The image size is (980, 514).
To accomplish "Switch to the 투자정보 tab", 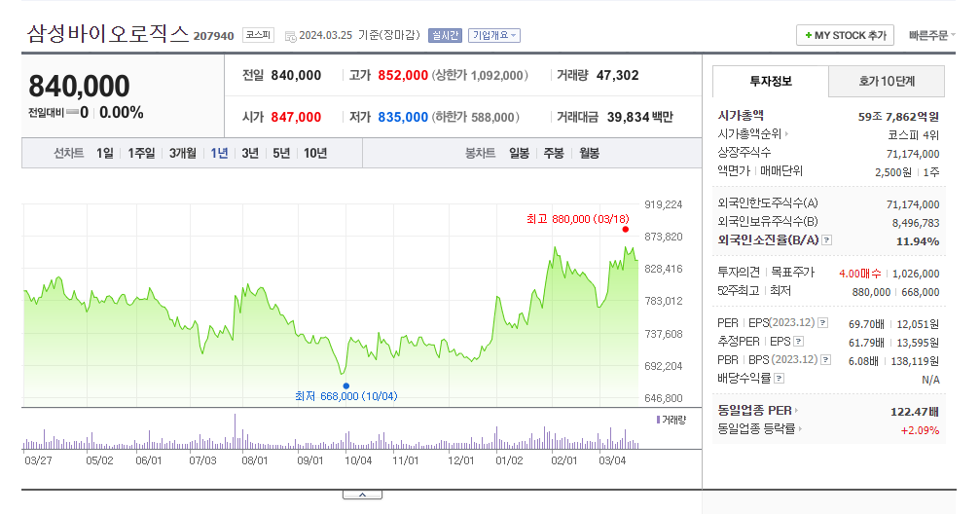I will pos(771,82).
